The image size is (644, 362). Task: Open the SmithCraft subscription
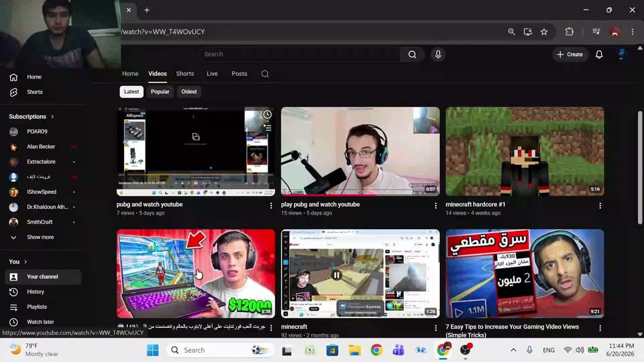point(40,222)
